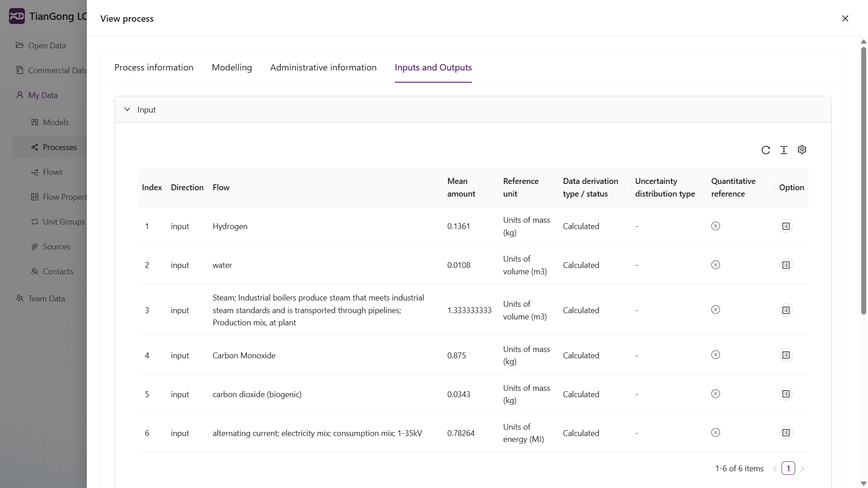Click the vertical scrollbar thumb
Image resolution: width=868 pixels, height=488 pixels.
(x=863, y=181)
